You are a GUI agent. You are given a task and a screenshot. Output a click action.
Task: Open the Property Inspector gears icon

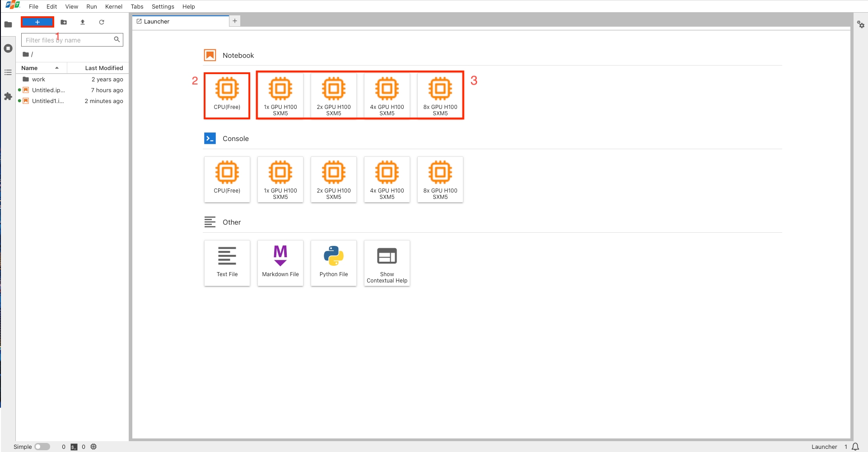[x=861, y=25]
